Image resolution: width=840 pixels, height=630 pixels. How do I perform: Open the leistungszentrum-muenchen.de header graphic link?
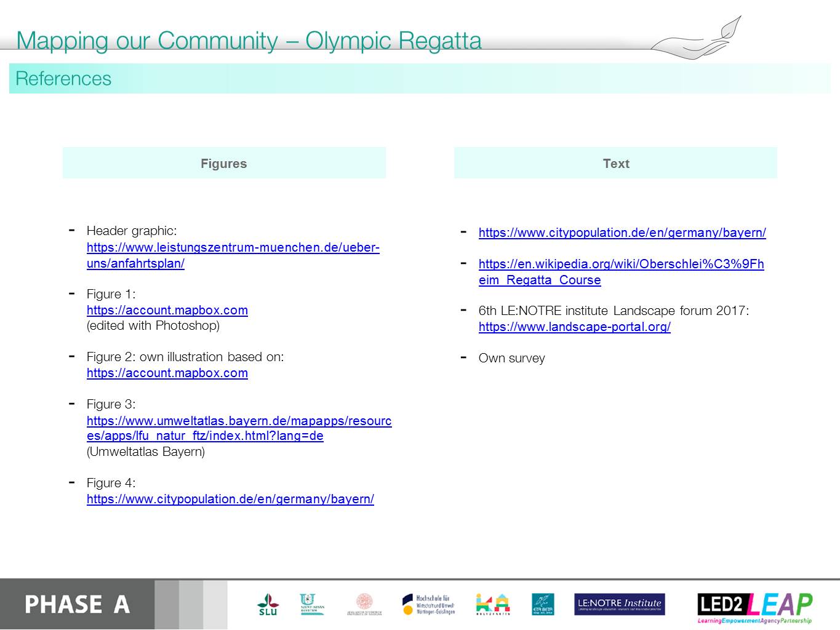[x=233, y=255]
